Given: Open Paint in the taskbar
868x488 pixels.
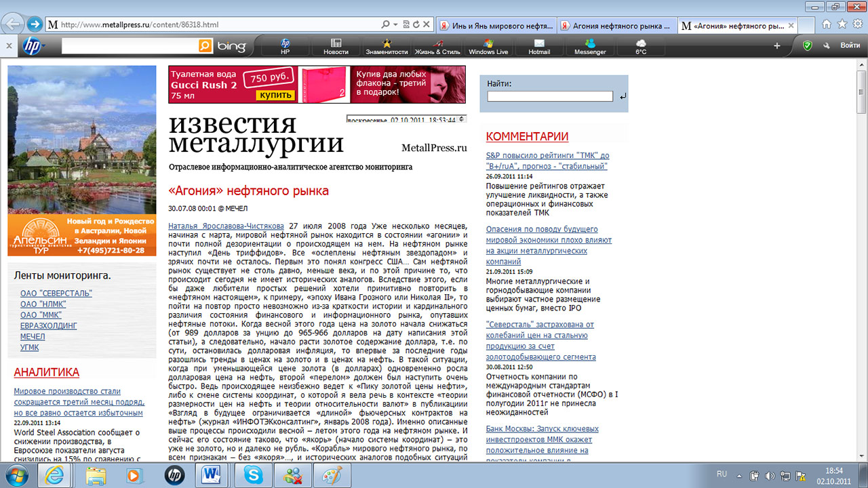Looking at the screenshot, I should [332, 476].
